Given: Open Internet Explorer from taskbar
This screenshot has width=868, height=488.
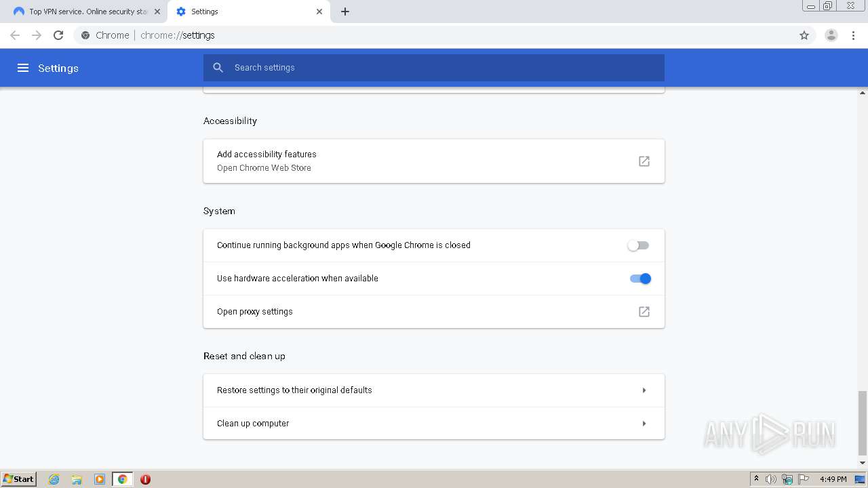Looking at the screenshot, I should [x=54, y=479].
